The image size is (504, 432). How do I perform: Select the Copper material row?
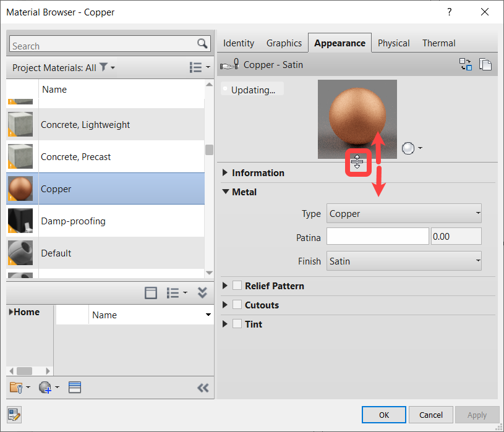coord(105,188)
